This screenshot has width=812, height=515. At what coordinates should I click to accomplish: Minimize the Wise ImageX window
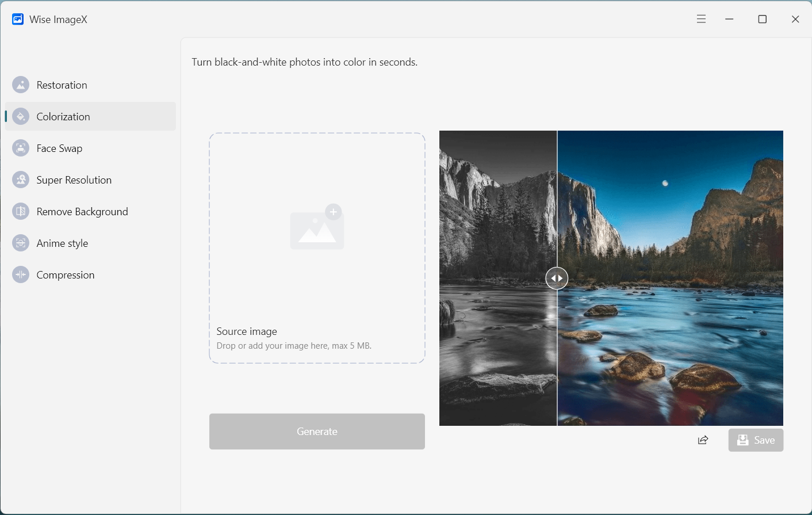pos(729,19)
